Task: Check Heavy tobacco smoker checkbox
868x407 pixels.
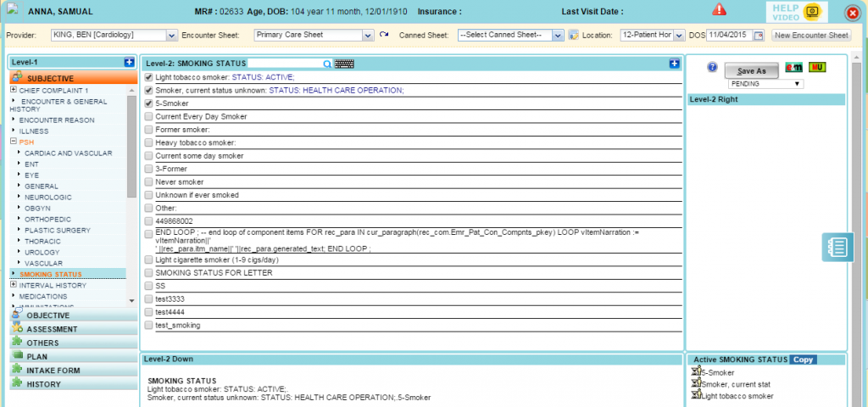Action: click(148, 142)
